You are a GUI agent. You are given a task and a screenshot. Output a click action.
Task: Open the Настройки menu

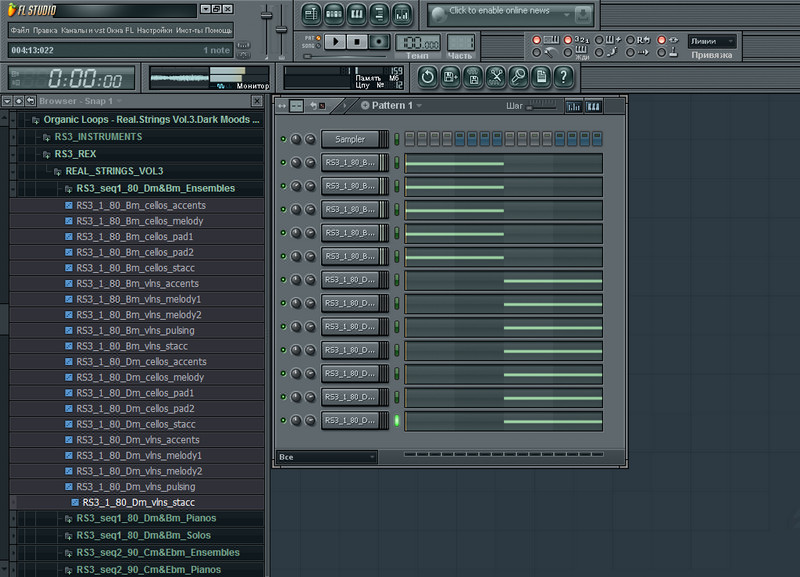[155, 30]
